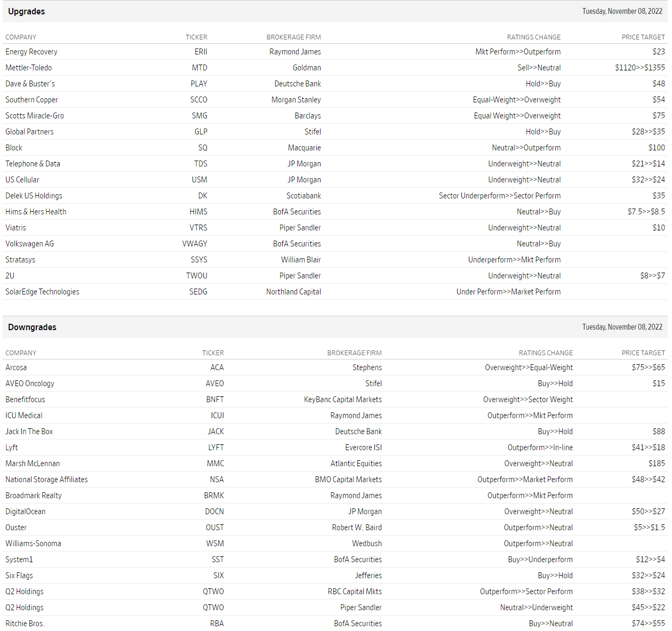The height and width of the screenshot is (631, 672).
Task: Open the Scotts Miracle-Gro company link
Action: pos(35,116)
